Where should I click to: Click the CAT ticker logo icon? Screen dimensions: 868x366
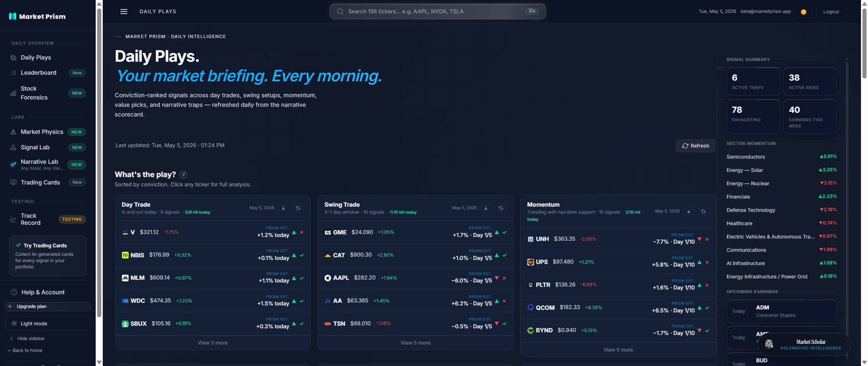coord(328,255)
